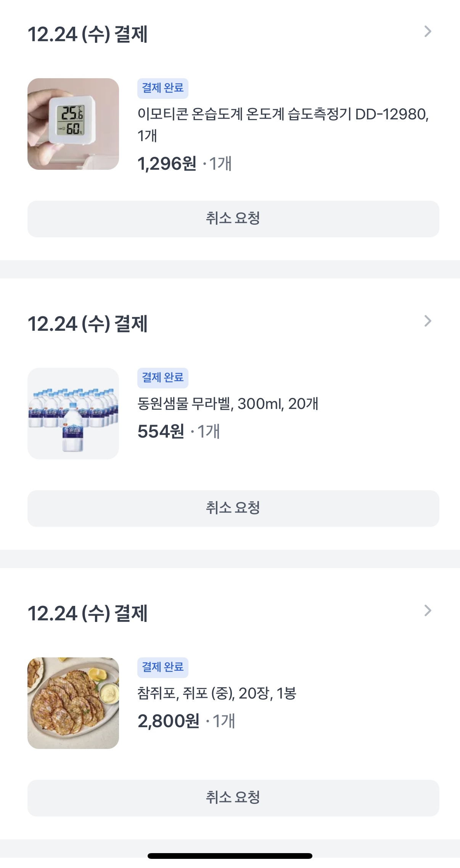Open details chevron for the thermometer order
Viewport: 460px width, 868px height.
coord(428,32)
